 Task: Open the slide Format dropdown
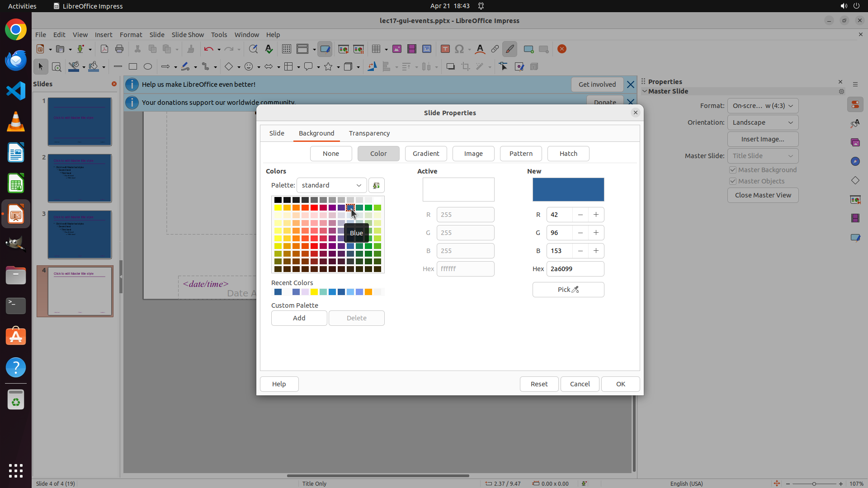click(x=763, y=106)
